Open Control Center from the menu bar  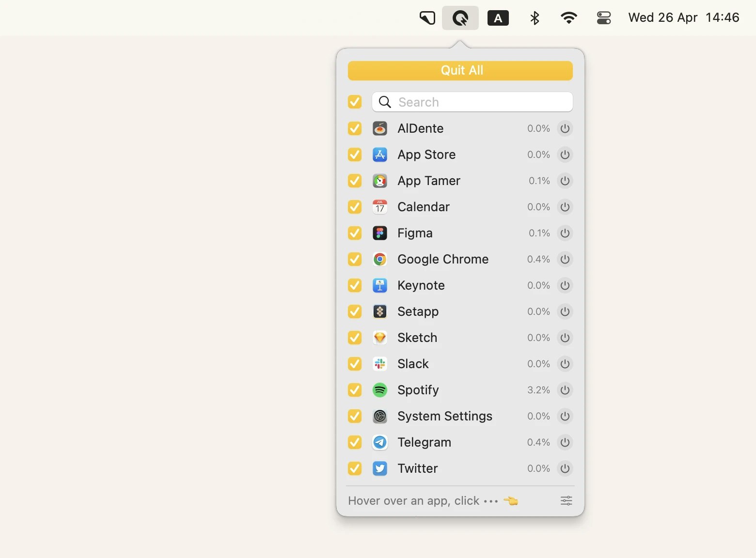coord(604,18)
